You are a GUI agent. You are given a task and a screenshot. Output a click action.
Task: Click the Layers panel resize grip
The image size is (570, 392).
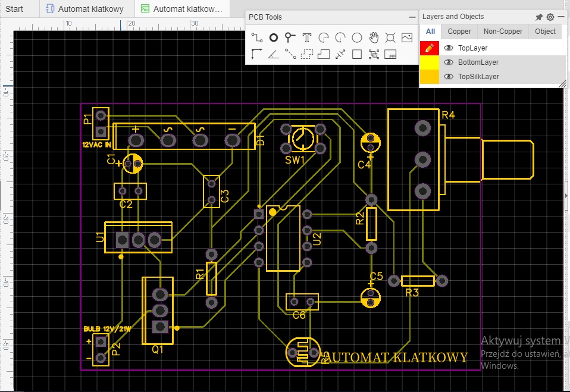[562, 84]
